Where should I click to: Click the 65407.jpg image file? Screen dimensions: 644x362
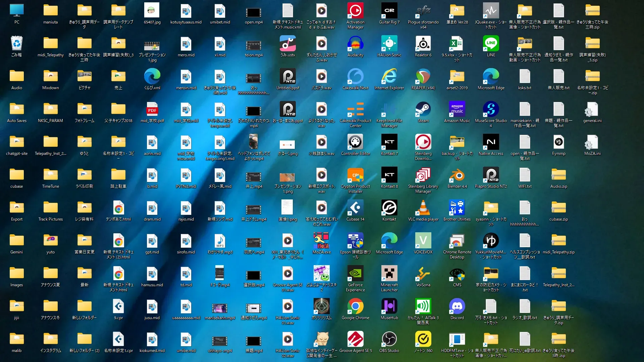click(x=152, y=11)
